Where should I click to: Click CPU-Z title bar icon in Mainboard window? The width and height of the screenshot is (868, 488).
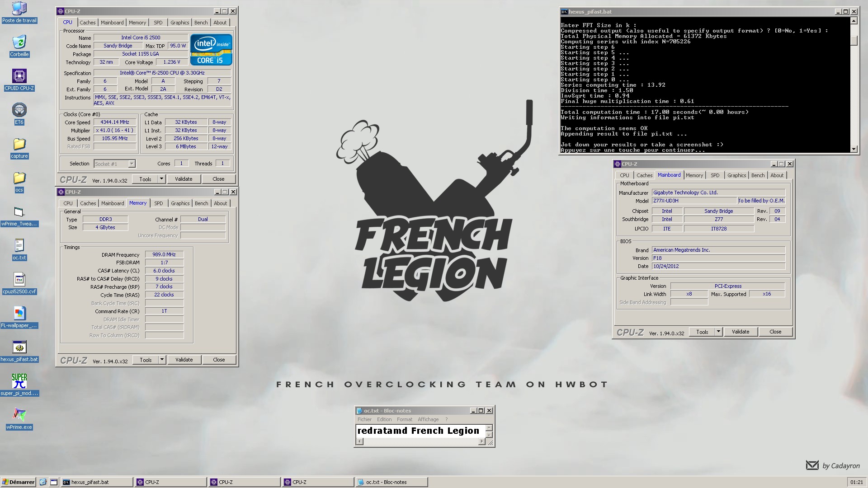tap(618, 164)
